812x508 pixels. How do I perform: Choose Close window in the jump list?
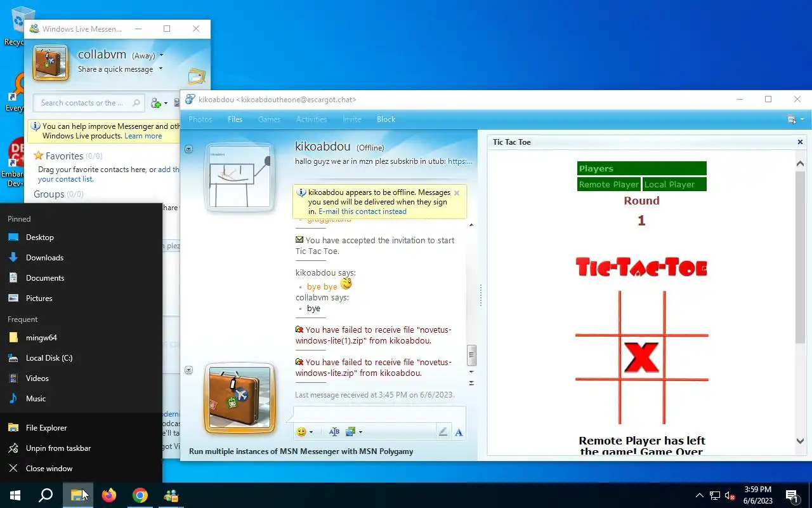(x=81, y=468)
